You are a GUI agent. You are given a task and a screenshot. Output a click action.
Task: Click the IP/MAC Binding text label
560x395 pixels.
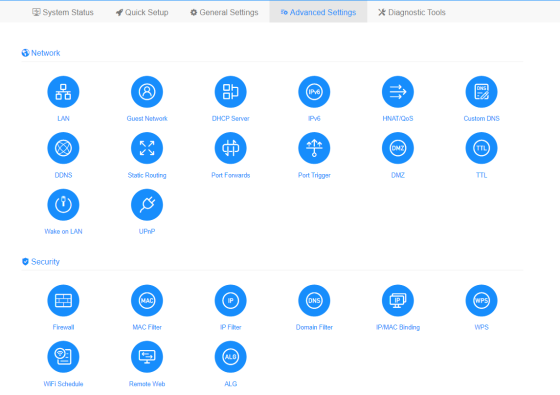coord(398,327)
